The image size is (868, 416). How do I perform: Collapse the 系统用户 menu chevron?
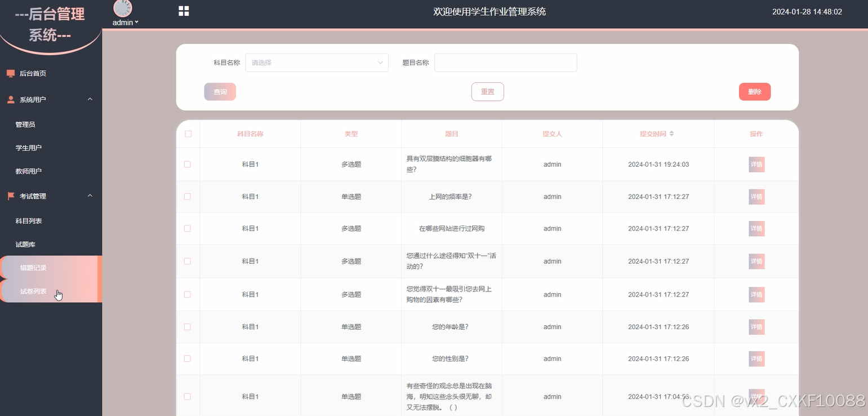pyautogui.click(x=90, y=99)
